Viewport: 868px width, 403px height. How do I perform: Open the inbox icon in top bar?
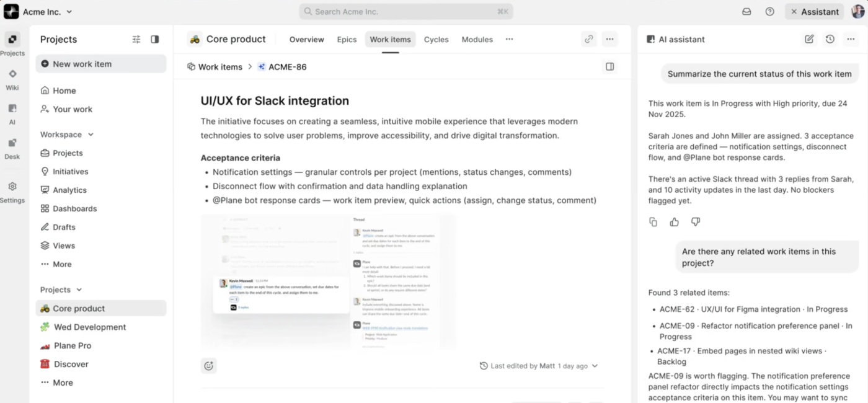[x=747, y=12]
